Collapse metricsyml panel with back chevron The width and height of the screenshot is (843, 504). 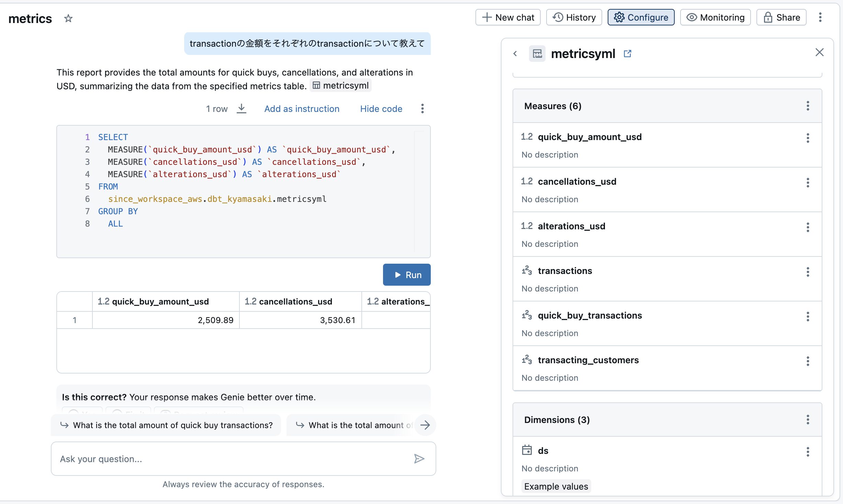pos(515,54)
